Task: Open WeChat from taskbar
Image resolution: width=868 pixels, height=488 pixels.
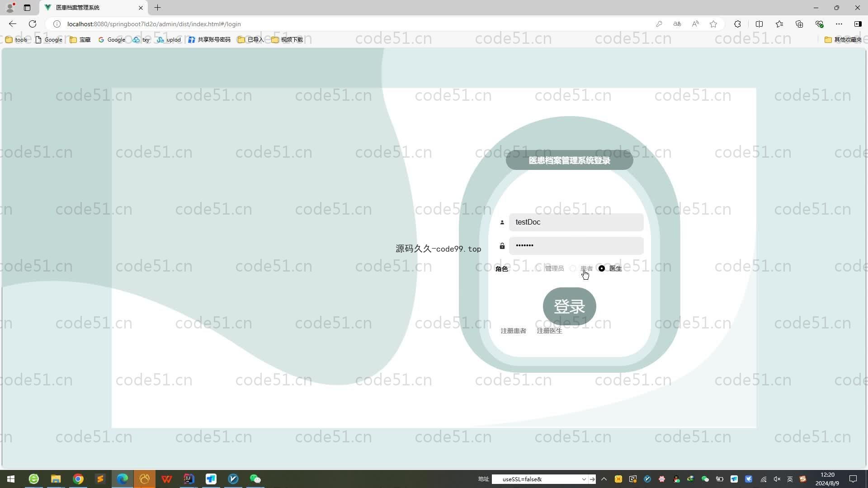Action: tap(255, 479)
